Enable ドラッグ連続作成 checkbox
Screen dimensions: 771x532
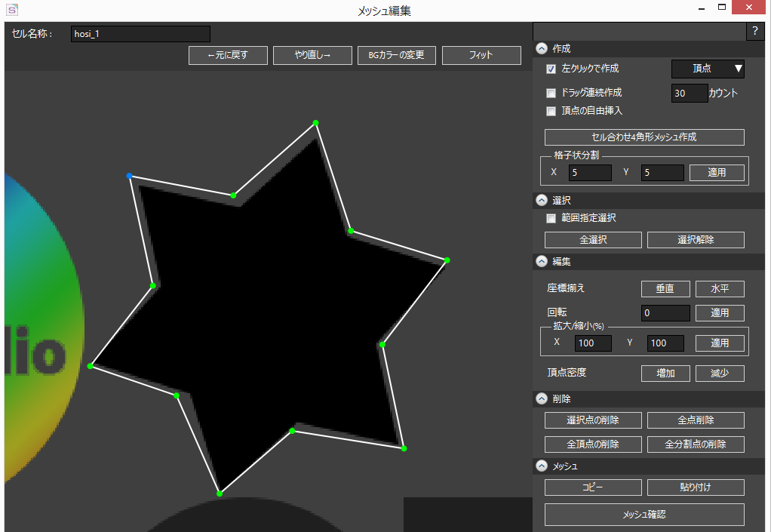pos(551,93)
